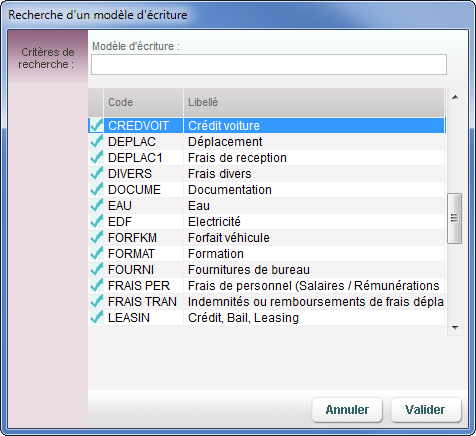Sort list by the Code column header
Viewport: 476px width, 436px height.
143,102
